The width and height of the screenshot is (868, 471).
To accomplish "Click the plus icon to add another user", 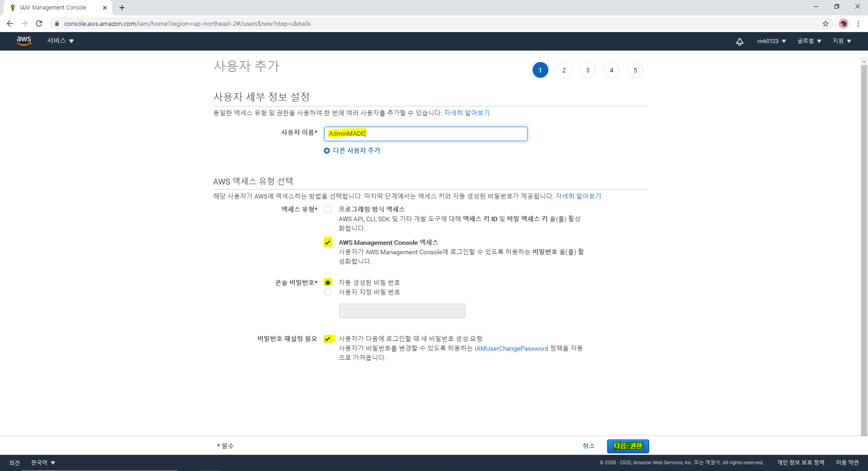I will (x=327, y=151).
